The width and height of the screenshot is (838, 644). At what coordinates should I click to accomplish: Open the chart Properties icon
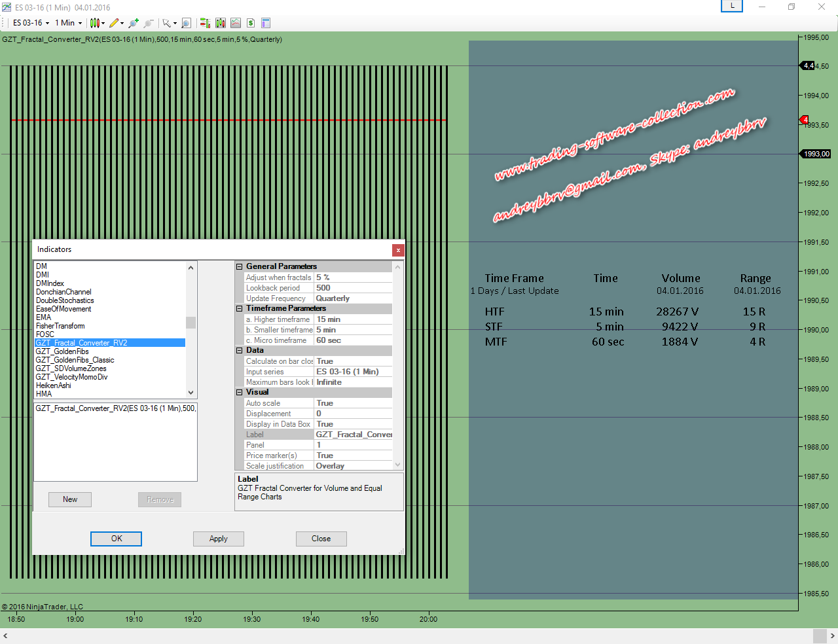tap(266, 23)
